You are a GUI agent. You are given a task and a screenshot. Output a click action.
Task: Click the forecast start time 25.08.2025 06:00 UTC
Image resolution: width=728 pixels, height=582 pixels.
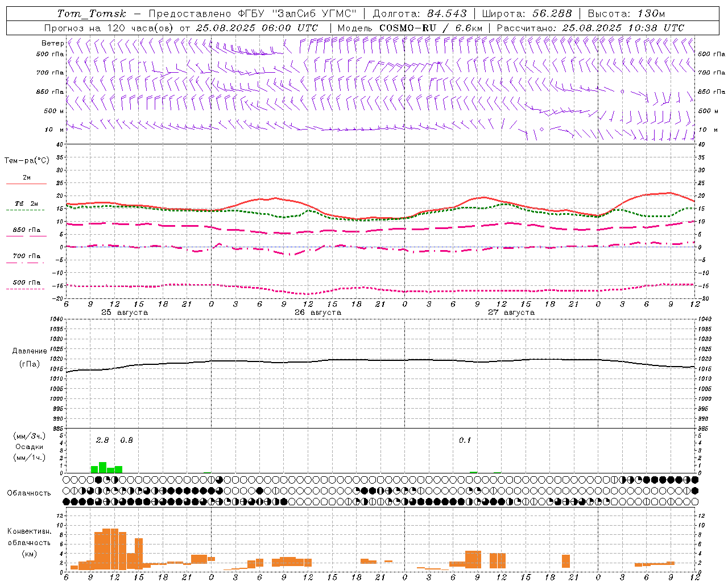[257, 28]
